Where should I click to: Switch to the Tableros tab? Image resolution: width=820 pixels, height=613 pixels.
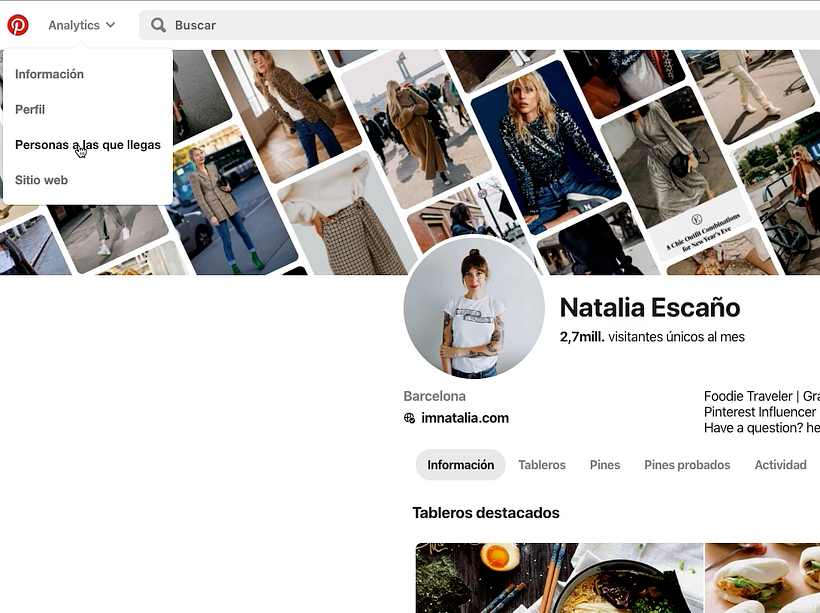[542, 465]
